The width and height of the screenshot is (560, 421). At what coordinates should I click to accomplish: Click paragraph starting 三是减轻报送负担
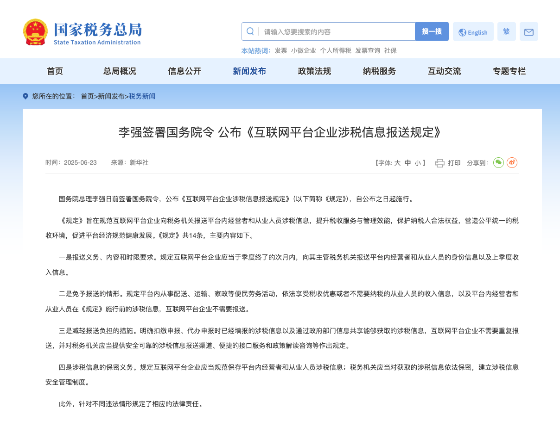(282, 338)
